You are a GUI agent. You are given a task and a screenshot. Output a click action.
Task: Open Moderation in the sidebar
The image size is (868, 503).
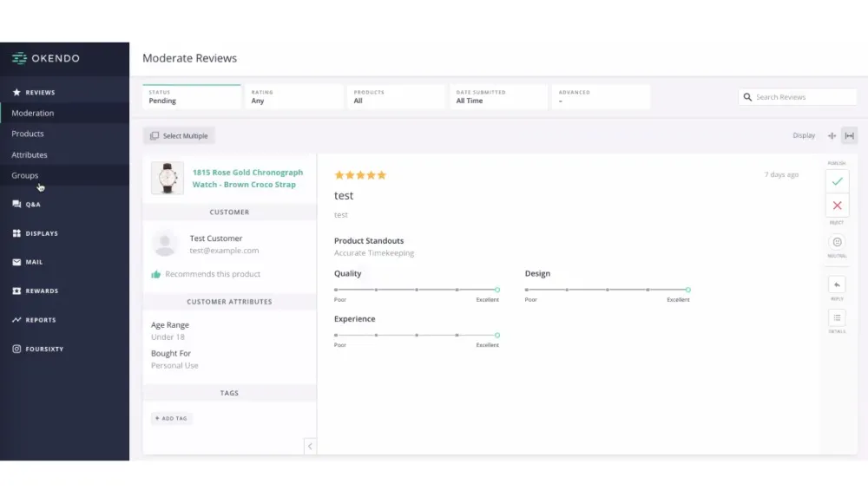[x=65, y=113]
